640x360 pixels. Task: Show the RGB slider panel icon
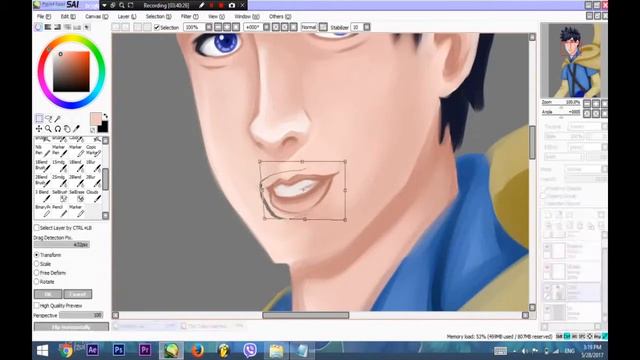[x=48, y=27]
